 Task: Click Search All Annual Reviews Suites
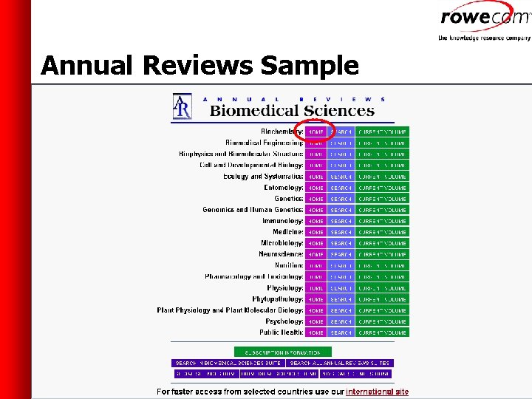pyautogui.click(x=340, y=363)
